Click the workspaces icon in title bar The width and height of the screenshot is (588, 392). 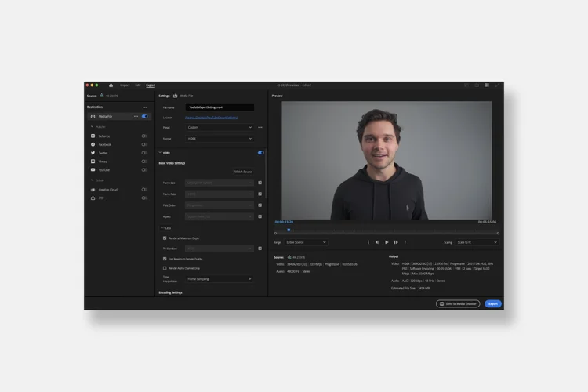pyautogui.click(x=487, y=85)
